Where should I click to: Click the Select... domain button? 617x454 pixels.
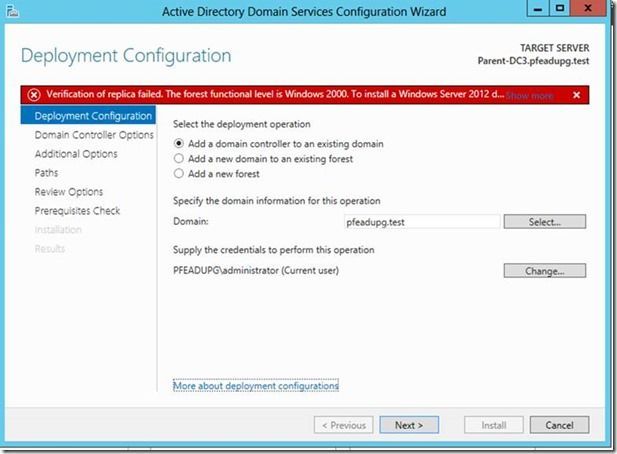coord(545,221)
